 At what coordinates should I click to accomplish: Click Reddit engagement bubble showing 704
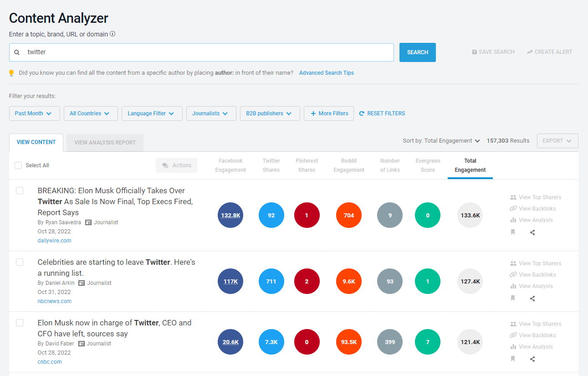[x=349, y=215]
